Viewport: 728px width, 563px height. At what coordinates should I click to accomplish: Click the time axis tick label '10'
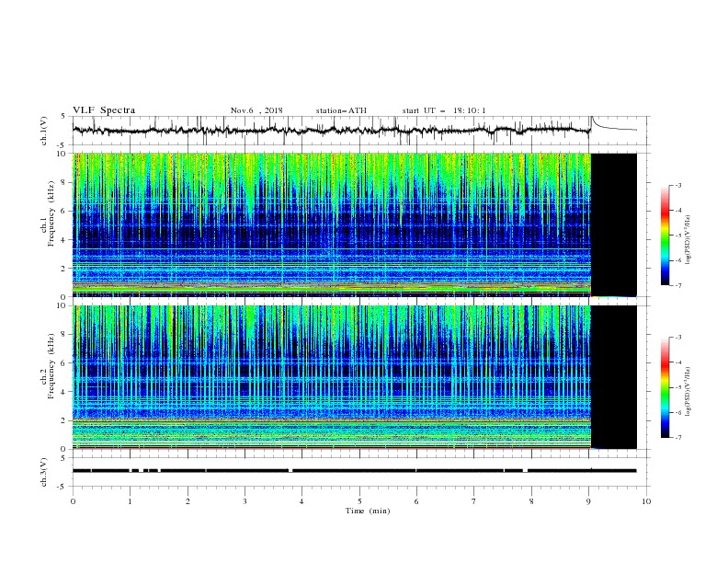(x=646, y=501)
